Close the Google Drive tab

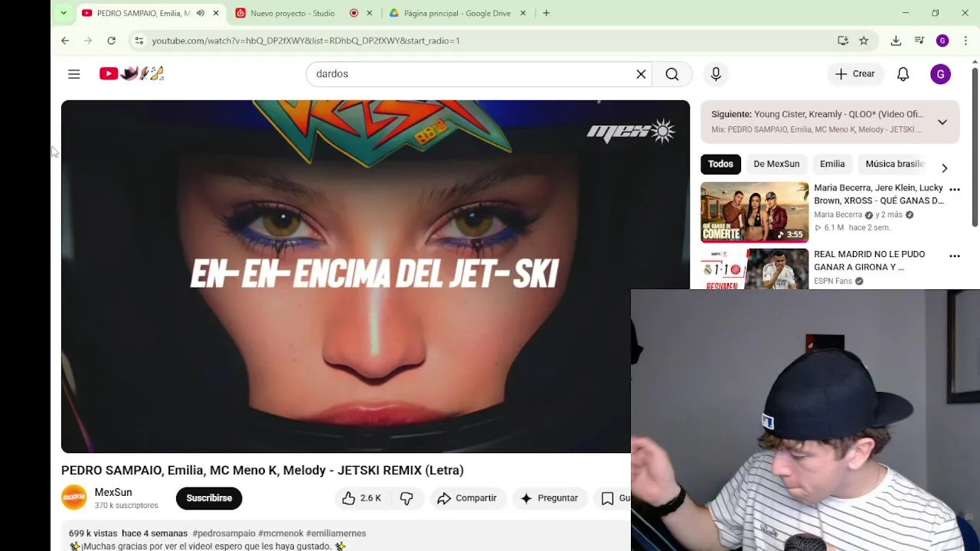pyautogui.click(x=523, y=13)
